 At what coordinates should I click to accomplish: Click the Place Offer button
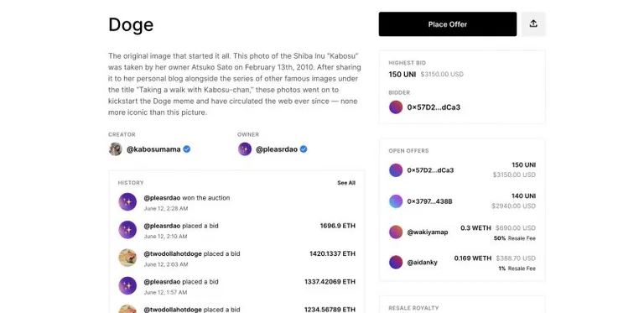448,24
